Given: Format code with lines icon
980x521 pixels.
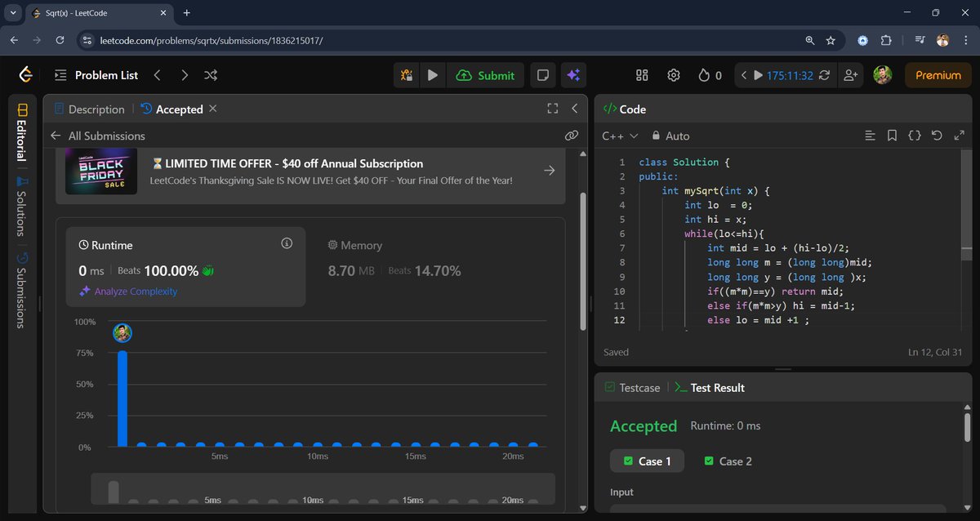Looking at the screenshot, I should (871, 136).
